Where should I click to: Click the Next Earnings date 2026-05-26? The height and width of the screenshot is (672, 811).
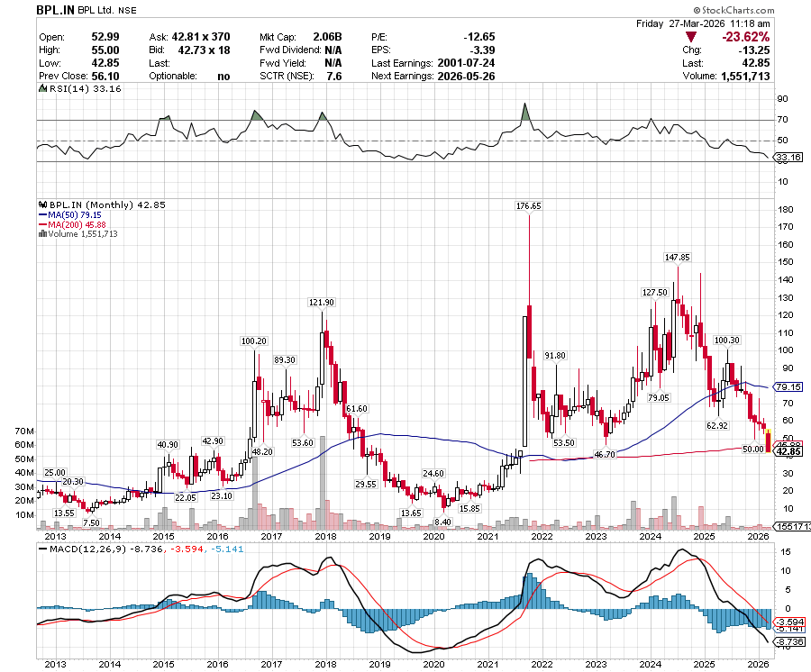click(x=466, y=76)
